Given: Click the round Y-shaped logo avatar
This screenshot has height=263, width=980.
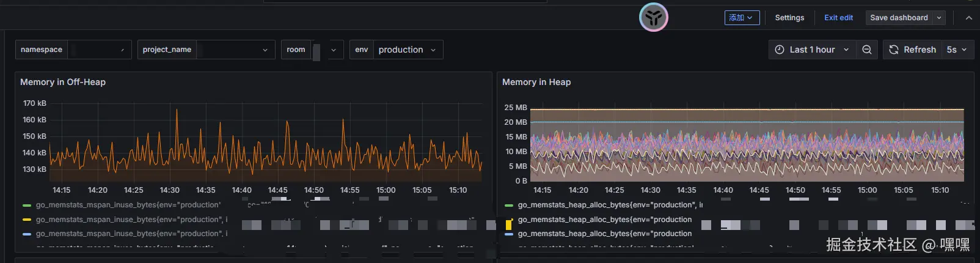Looking at the screenshot, I should click(653, 17).
